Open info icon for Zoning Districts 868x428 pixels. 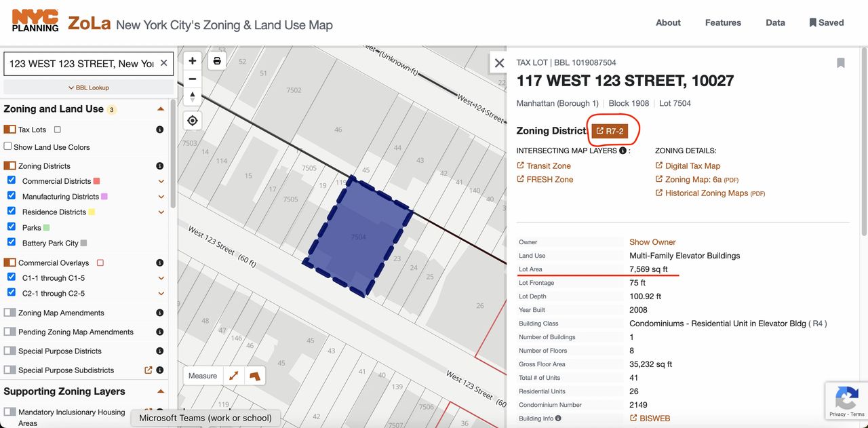[160, 166]
